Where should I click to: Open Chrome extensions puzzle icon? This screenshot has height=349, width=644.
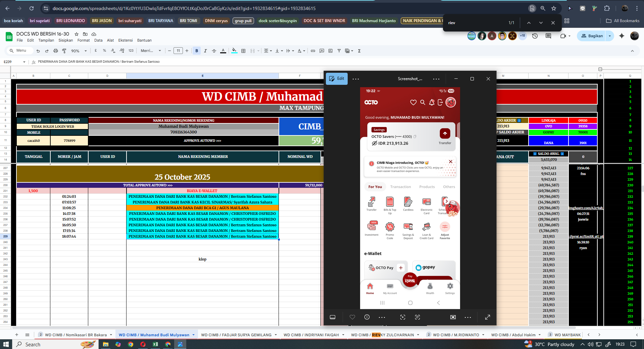pyautogui.click(x=607, y=8)
